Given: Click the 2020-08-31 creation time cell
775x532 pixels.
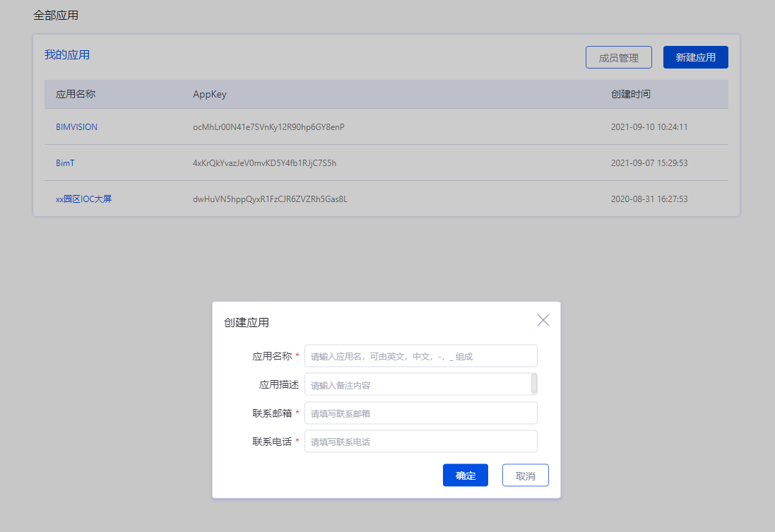Looking at the screenshot, I should pyautogui.click(x=649, y=199).
